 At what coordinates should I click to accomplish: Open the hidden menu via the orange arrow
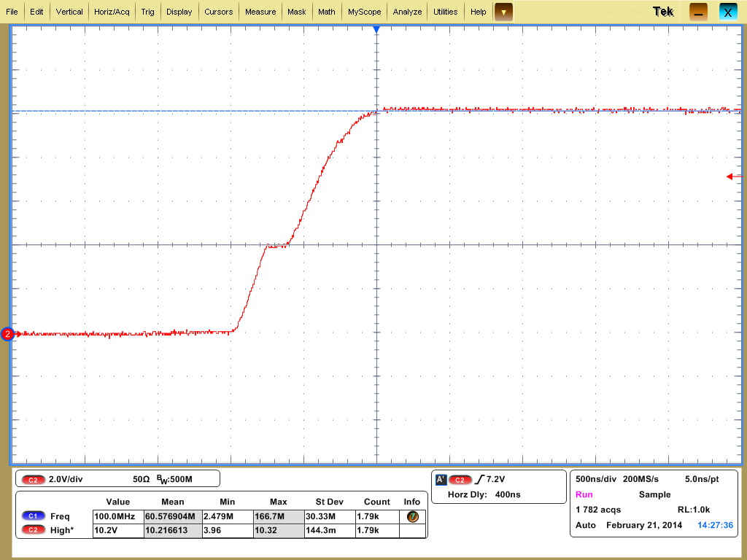[x=503, y=12]
